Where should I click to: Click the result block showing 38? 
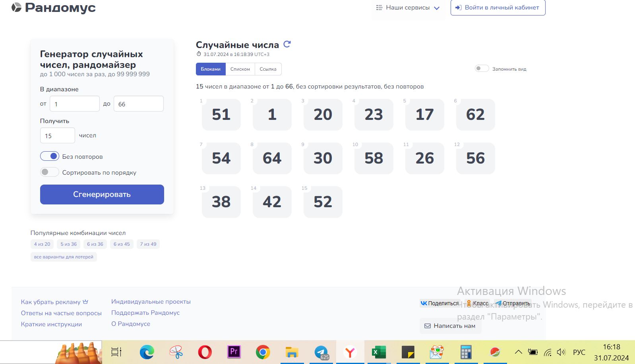[x=221, y=202]
